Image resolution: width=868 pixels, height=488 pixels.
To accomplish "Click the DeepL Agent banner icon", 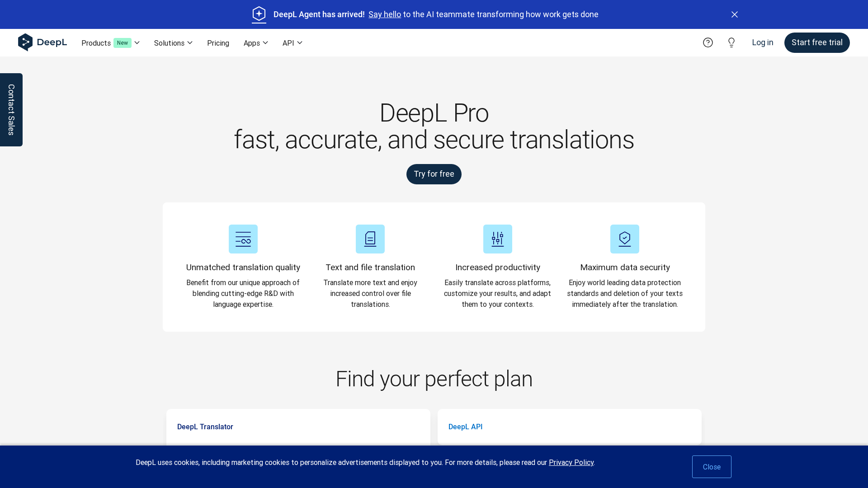I will click(259, 14).
